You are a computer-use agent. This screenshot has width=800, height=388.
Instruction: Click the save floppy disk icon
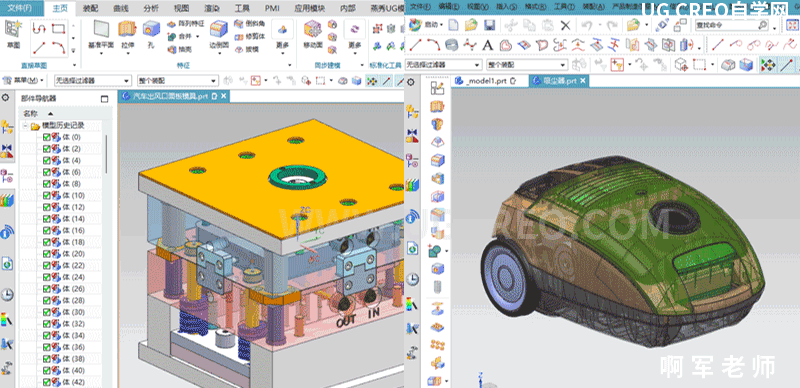(x=490, y=25)
